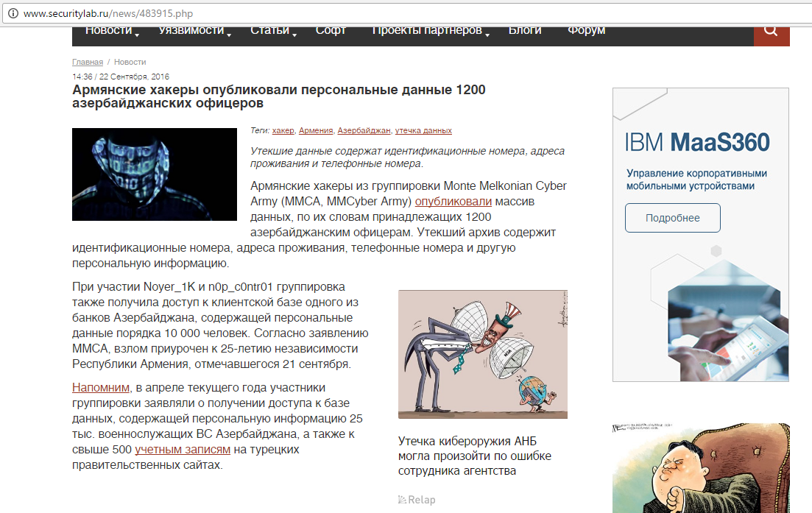The image size is (812, 513).
Task: Follow the Напомним link
Action: (x=101, y=387)
